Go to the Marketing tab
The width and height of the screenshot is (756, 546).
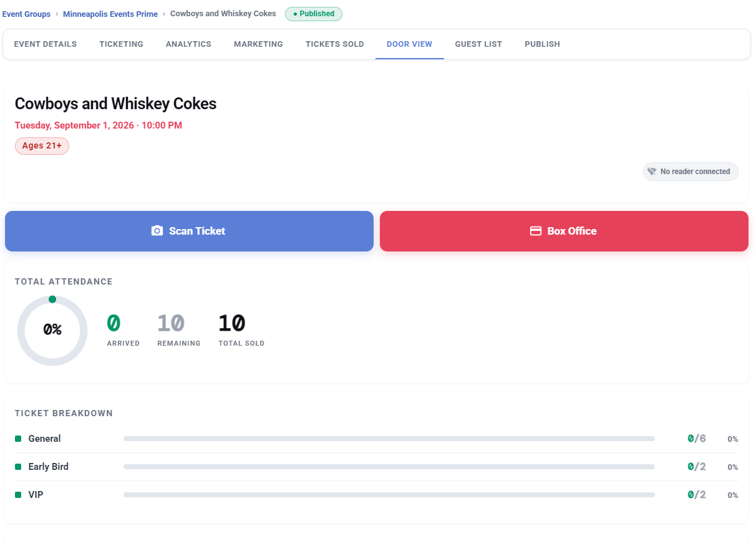click(258, 44)
